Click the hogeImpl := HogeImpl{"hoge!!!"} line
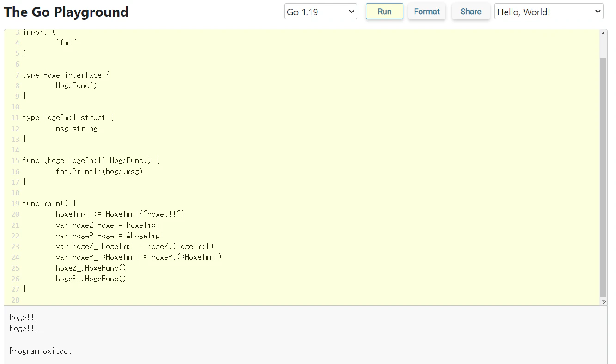The width and height of the screenshot is (616, 364). pyautogui.click(x=120, y=214)
